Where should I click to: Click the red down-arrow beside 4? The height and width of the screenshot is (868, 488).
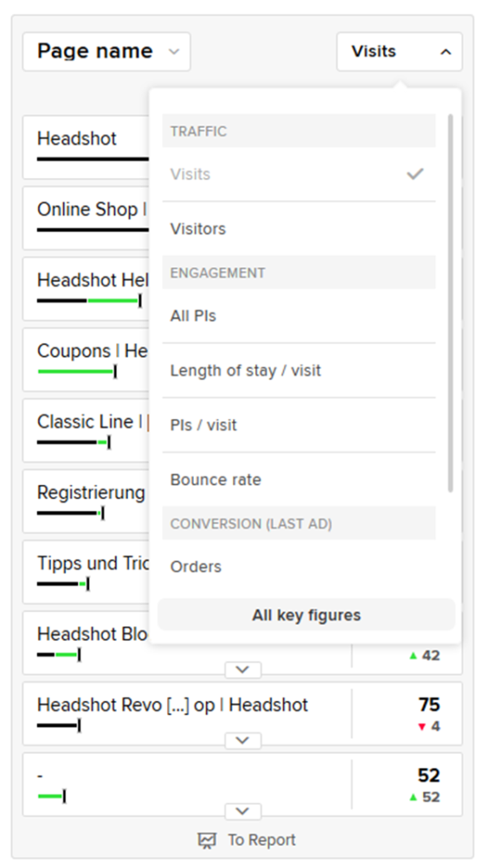point(422,726)
